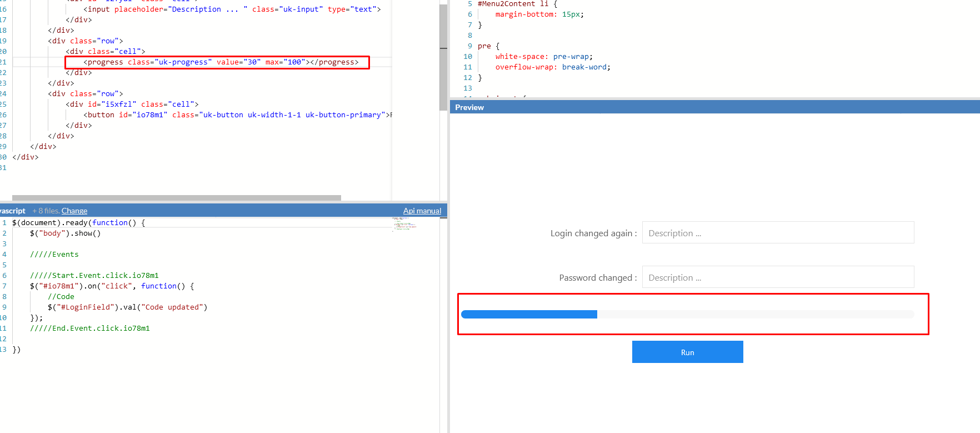The image size is (980, 433).
Task: Click the javascript panel header label
Action: tap(13, 211)
